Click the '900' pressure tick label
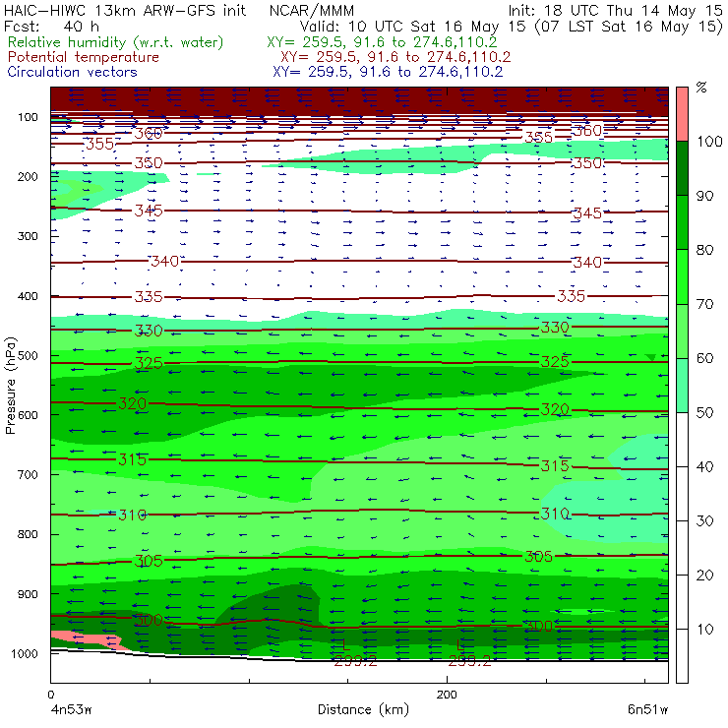The width and height of the screenshot is (728, 728). point(28,594)
